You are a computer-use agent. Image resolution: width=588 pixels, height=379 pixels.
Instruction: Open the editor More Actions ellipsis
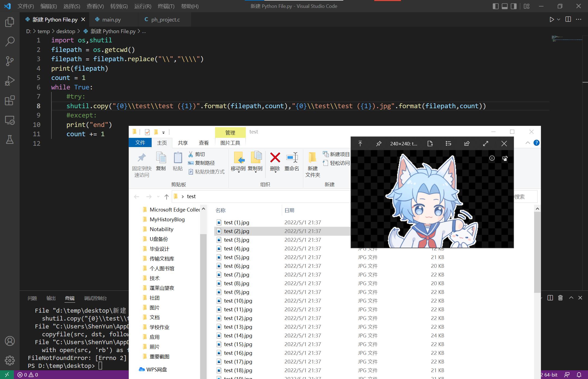(x=579, y=19)
